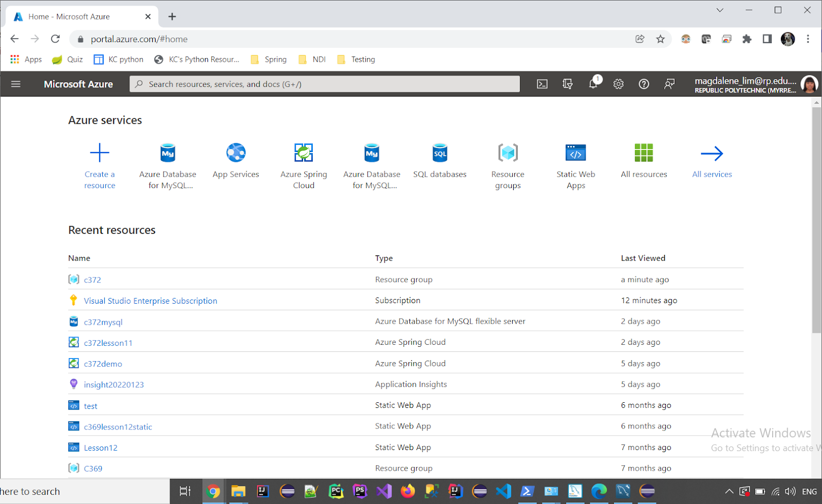The height and width of the screenshot is (504, 822).
Task: Open App Services from Azure services
Action: point(236,153)
